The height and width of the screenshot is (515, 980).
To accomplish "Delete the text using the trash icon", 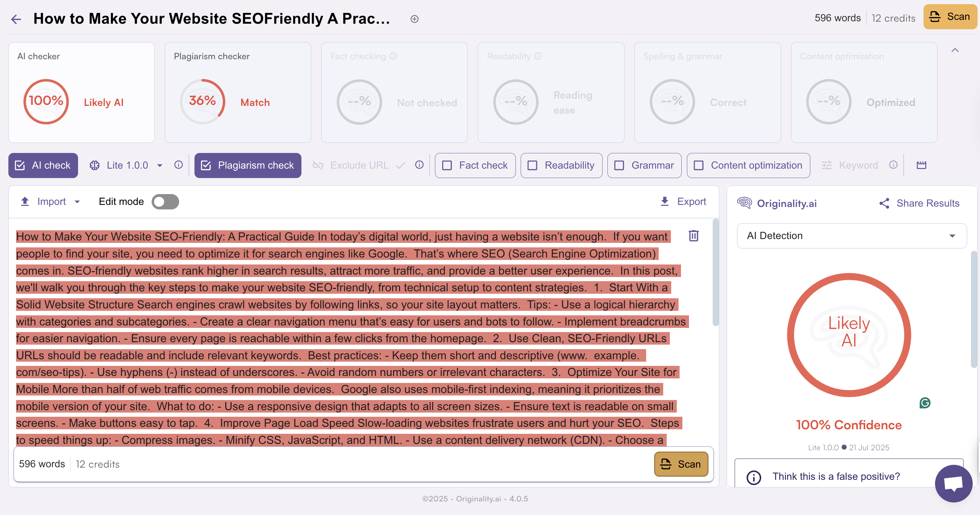I will [x=694, y=236].
